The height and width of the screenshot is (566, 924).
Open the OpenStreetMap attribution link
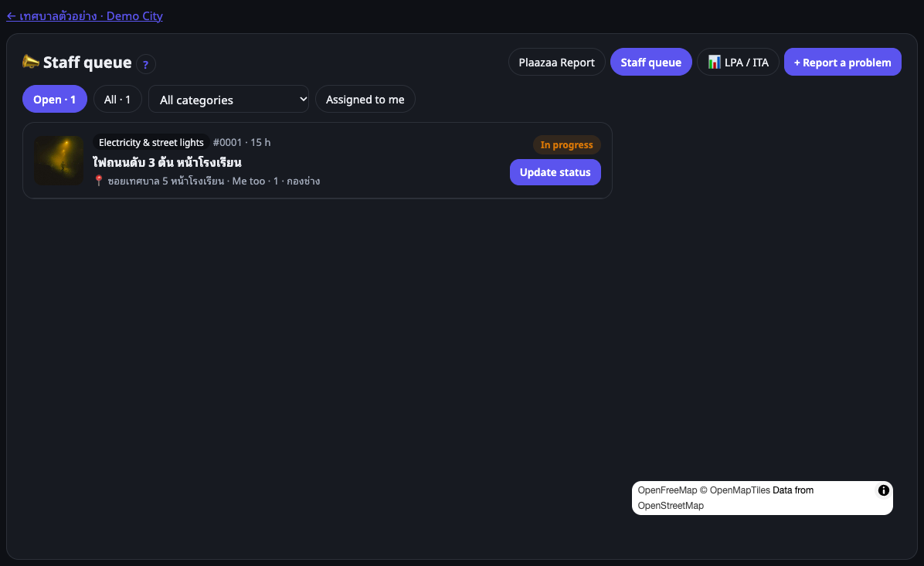671,505
